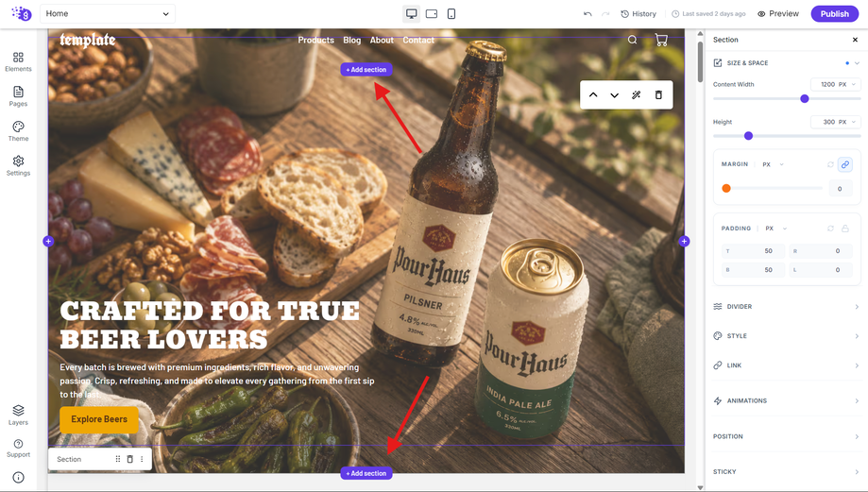Click the margin value field
The image size is (868, 492).
(840, 189)
